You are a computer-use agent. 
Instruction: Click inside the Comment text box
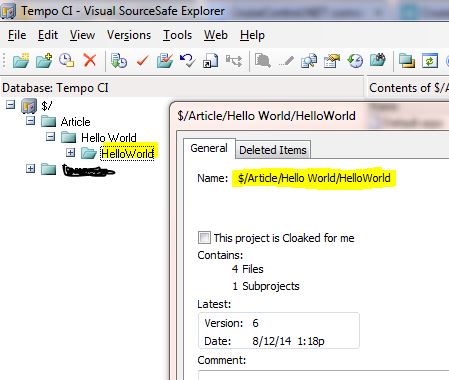click(323, 375)
